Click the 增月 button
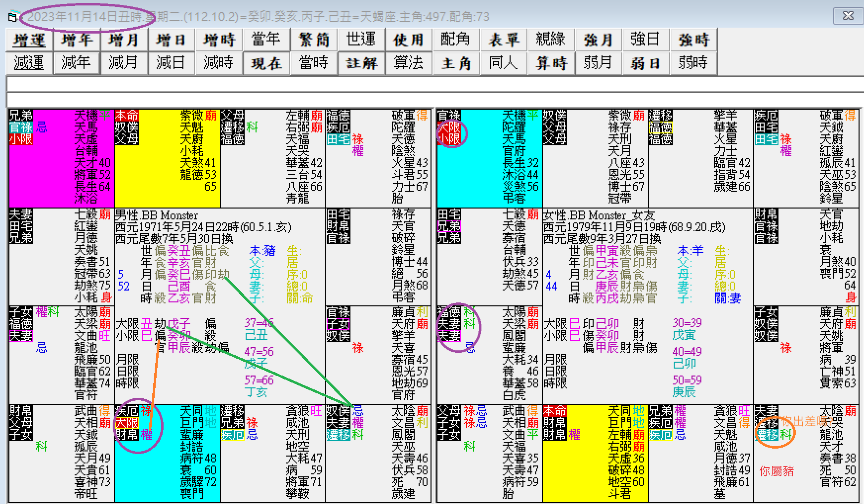 click(x=124, y=40)
